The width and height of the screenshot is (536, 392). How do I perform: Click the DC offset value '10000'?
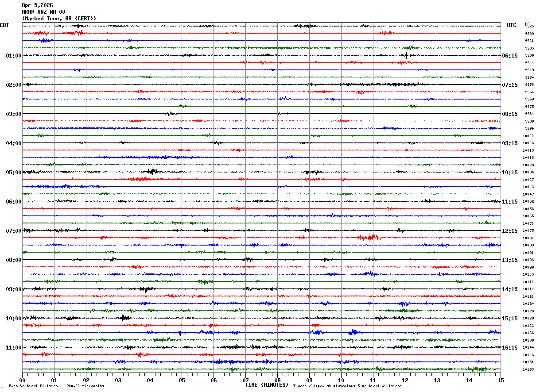(528, 136)
